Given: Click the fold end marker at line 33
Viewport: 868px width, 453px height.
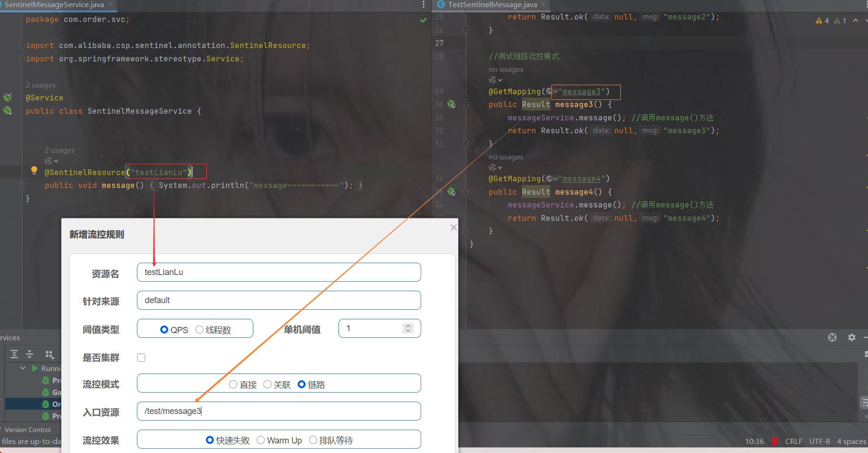Looking at the screenshot, I should tap(466, 144).
